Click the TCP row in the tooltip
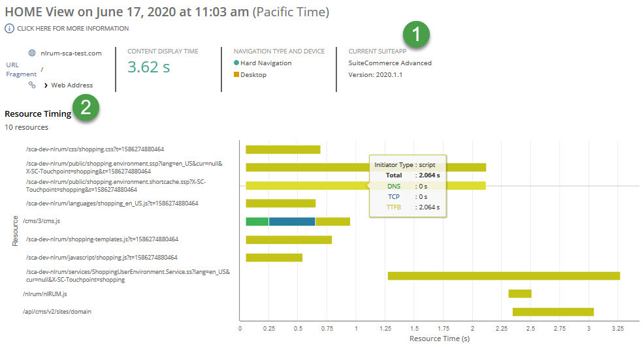Viewport: 644px width, 347px height. 408,197
